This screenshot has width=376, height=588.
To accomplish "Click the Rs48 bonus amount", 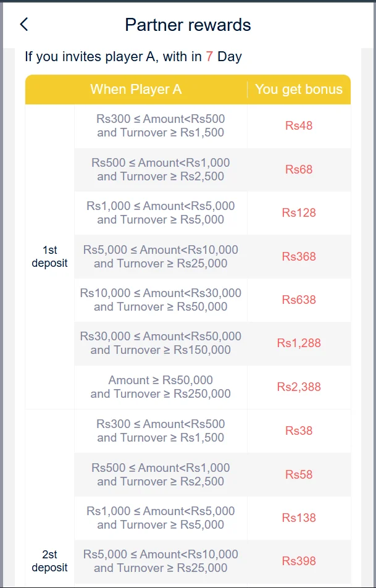I will pos(299,126).
